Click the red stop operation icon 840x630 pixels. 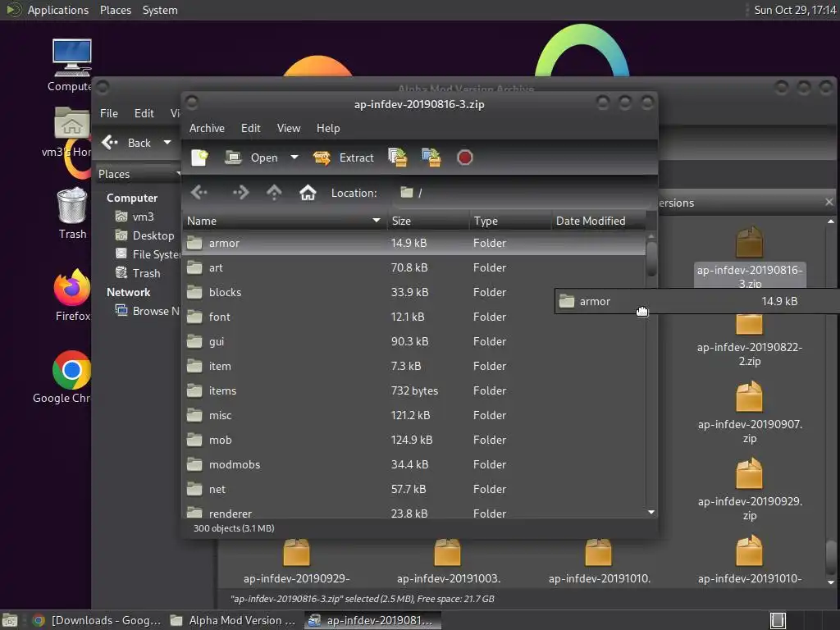(464, 157)
